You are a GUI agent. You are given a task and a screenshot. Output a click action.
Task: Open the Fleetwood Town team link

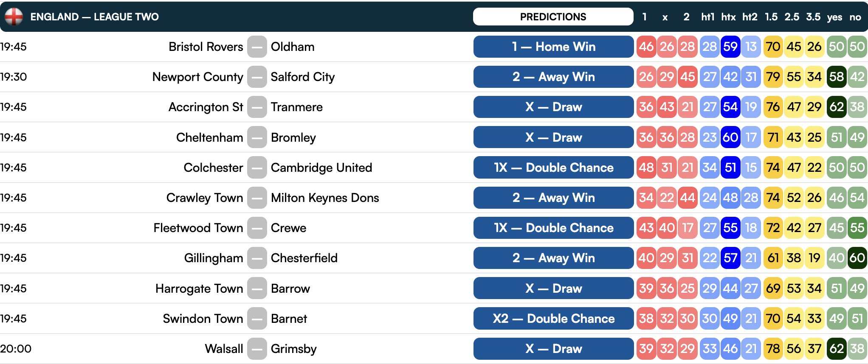(x=198, y=228)
